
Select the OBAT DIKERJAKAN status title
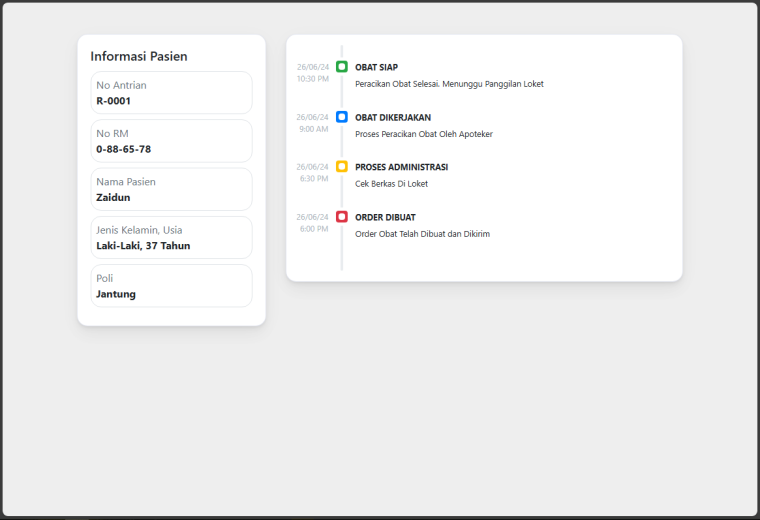(x=393, y=118)
